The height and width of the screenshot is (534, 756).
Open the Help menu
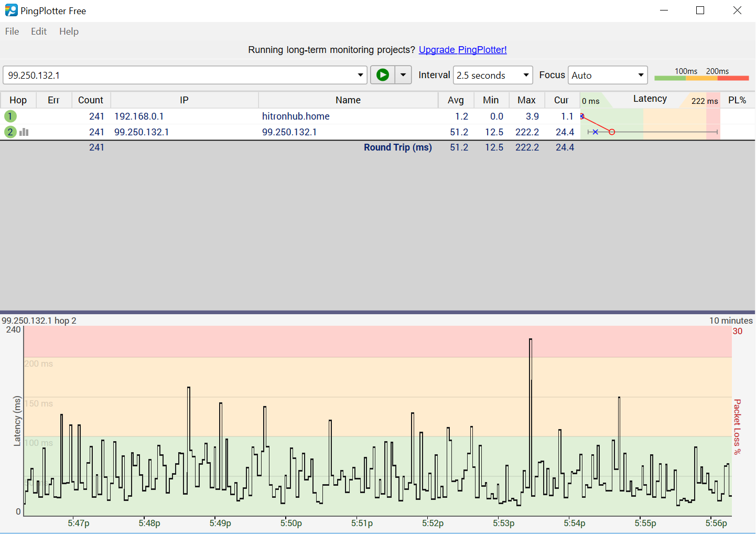[x=69, y=31]
